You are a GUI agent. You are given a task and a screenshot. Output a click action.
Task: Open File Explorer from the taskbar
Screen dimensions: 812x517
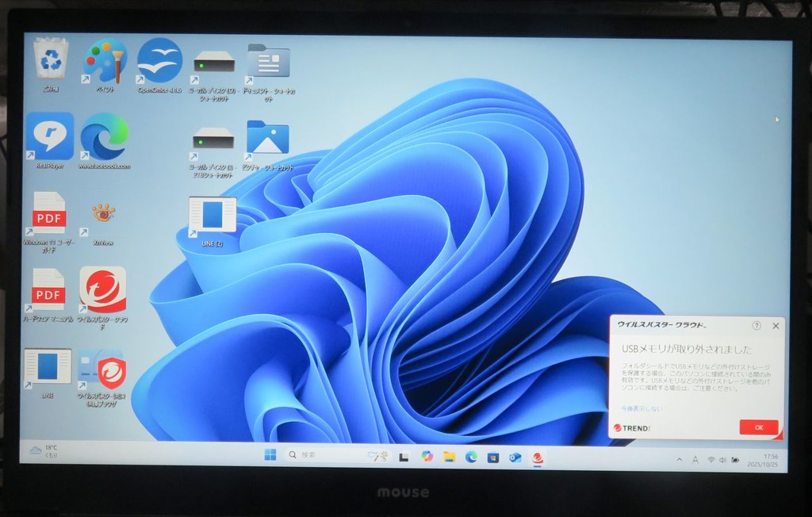point(449,457)
